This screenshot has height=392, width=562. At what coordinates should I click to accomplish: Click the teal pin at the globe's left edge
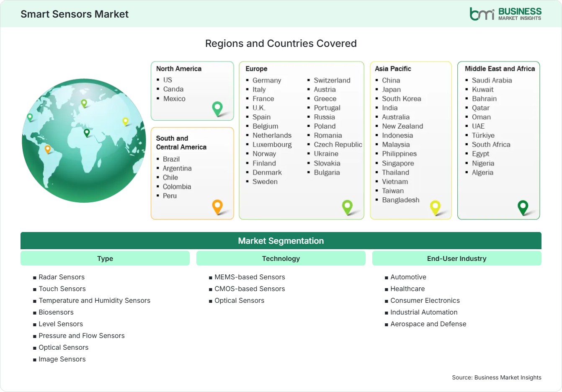[30, 117]
